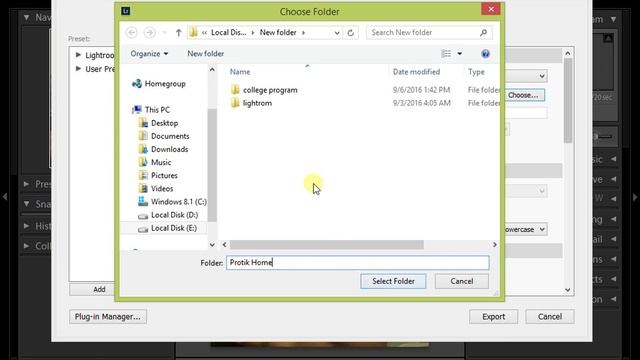Viewport: 640px width, 360px height.
Task: Click the Choose... button in Export dialog
Action: click(x=524, y=95)
